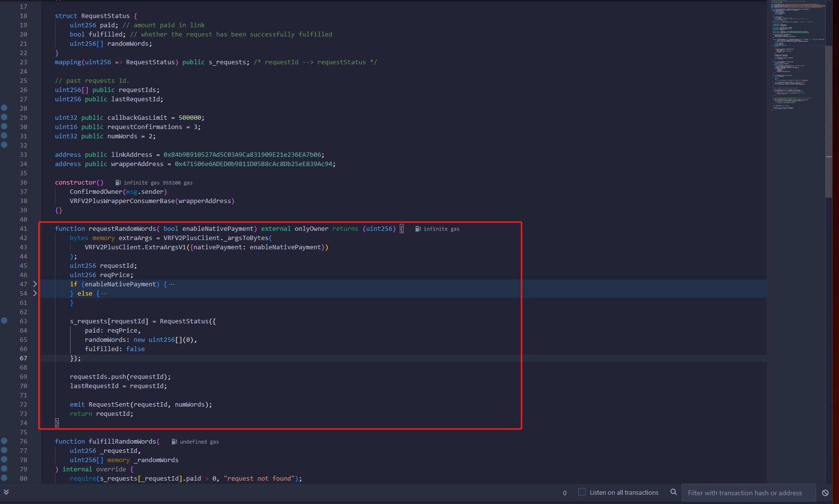Click the pending transactions counter 0
Screen dimensions: 839x504
[565, 493]
